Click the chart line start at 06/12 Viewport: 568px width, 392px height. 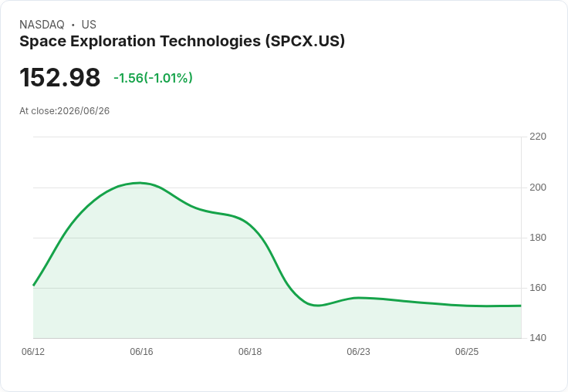tap(34, 285)
